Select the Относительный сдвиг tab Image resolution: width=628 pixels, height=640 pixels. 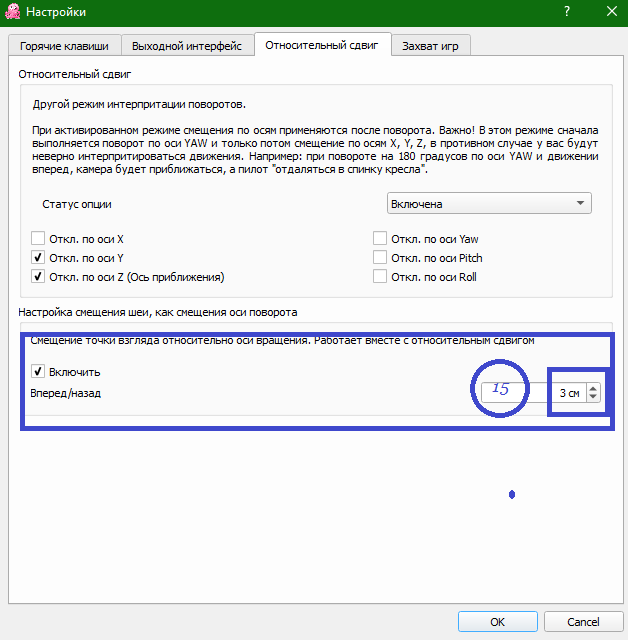point(322,44)
